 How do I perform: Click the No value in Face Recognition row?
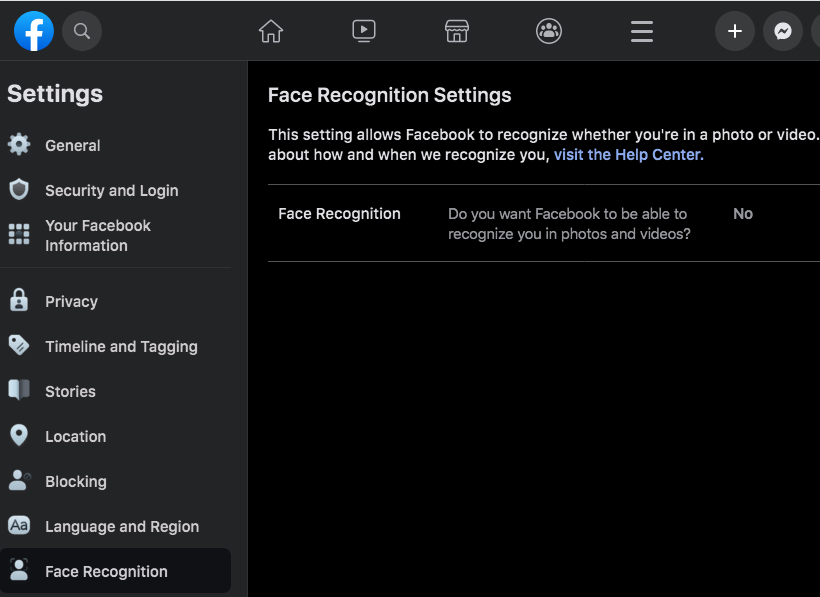tap(743, 213)
